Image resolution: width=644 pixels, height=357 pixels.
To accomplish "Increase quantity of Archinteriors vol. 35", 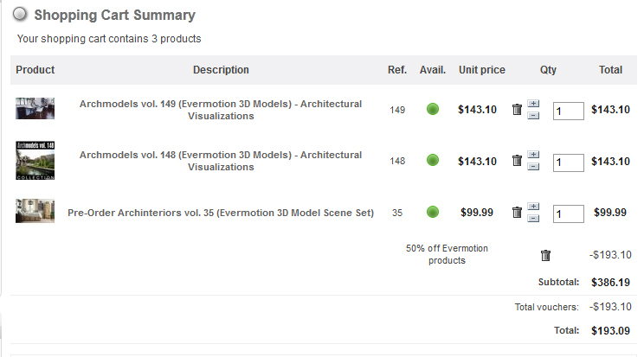I will [533, 207].
